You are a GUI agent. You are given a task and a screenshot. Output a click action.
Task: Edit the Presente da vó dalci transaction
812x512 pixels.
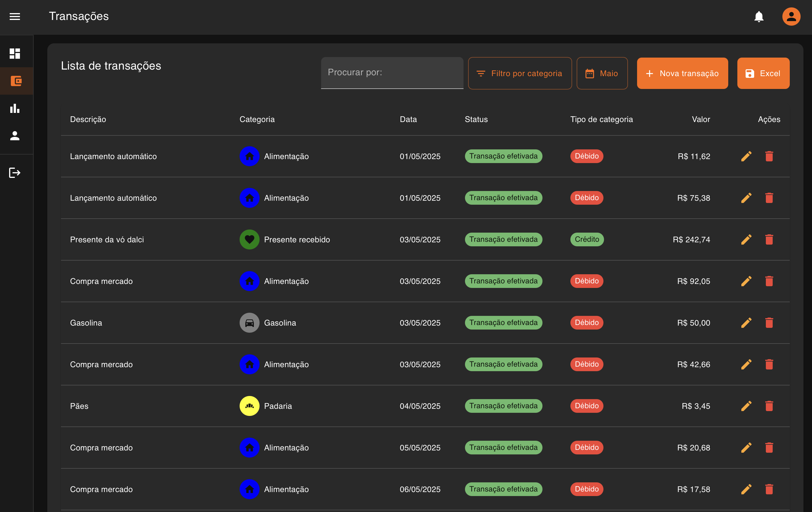point(746,240)
